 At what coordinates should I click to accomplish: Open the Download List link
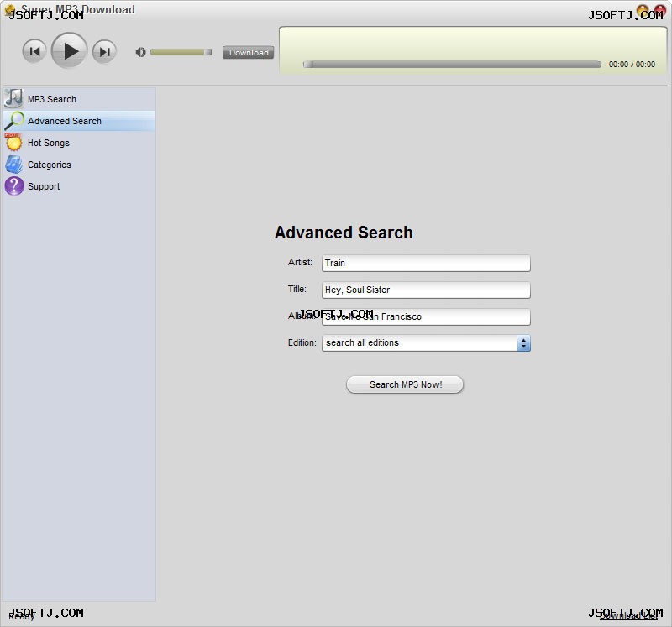click(x=628, y=616)
